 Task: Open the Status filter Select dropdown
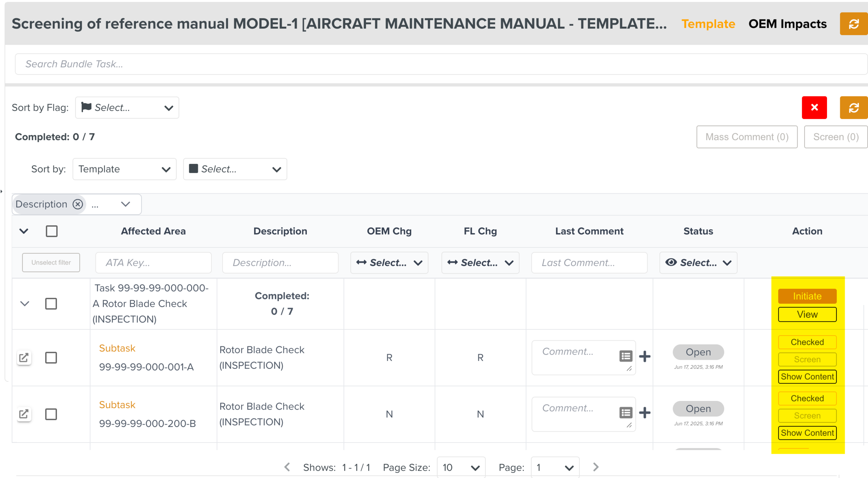[698, 263]
